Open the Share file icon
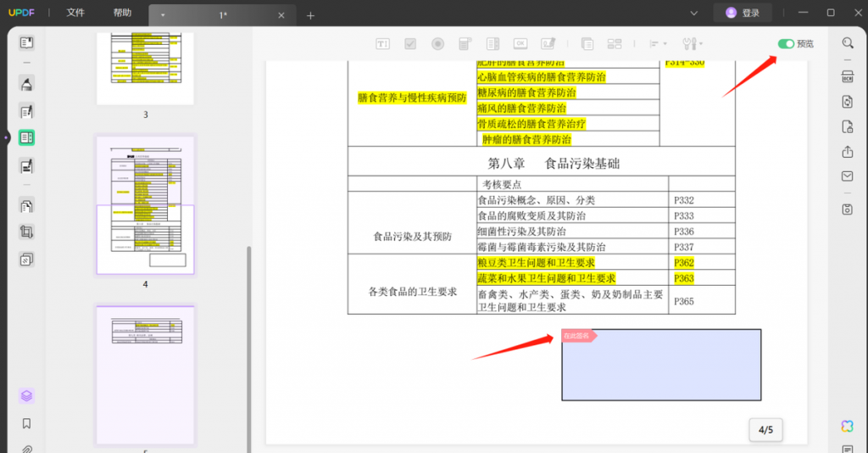The width and height of the screenshot is (868, 453). pyautogui.click(x=848, y=152)
